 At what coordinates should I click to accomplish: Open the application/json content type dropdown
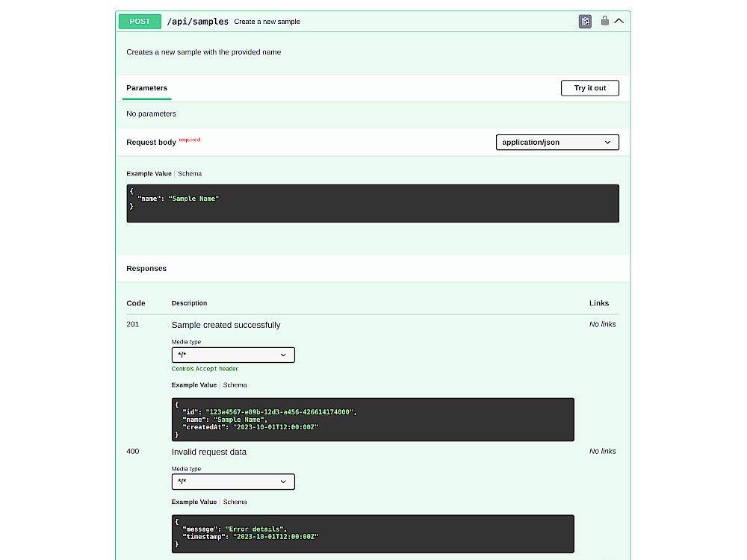(557, 143)
